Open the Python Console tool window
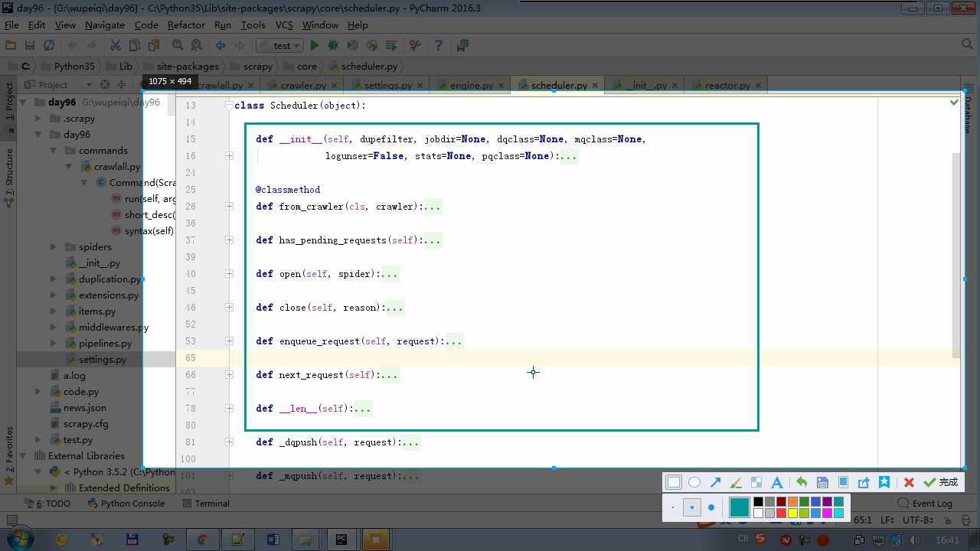This screenshot has height=551, width=980. tap(126, 504)
